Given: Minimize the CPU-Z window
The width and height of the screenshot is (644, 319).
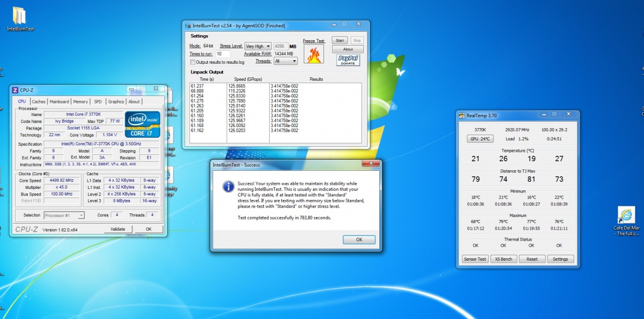Looking at the screenshot, I should [x=131, y=89].
